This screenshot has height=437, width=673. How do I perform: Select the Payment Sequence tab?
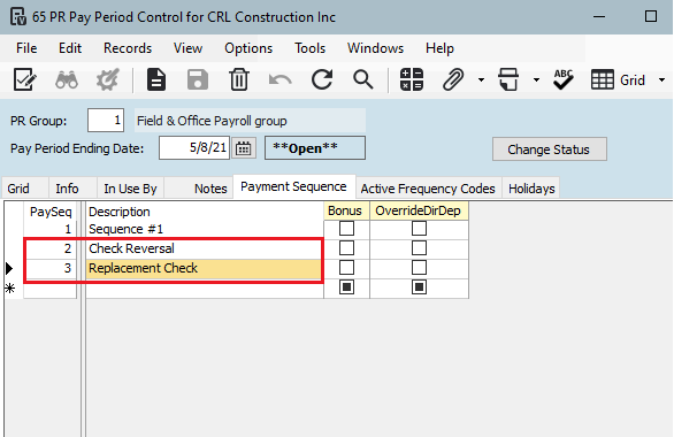click(x=294, y=187)
